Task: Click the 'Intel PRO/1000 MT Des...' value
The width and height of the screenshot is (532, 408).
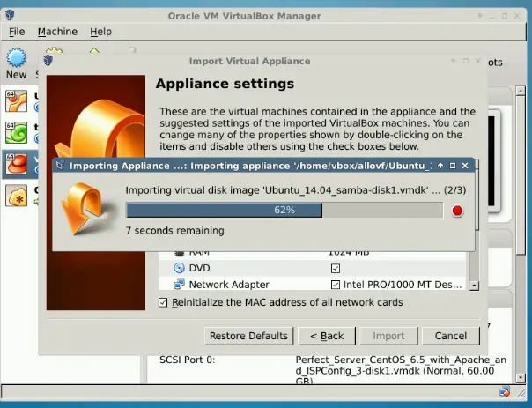Action: (403, 285)
